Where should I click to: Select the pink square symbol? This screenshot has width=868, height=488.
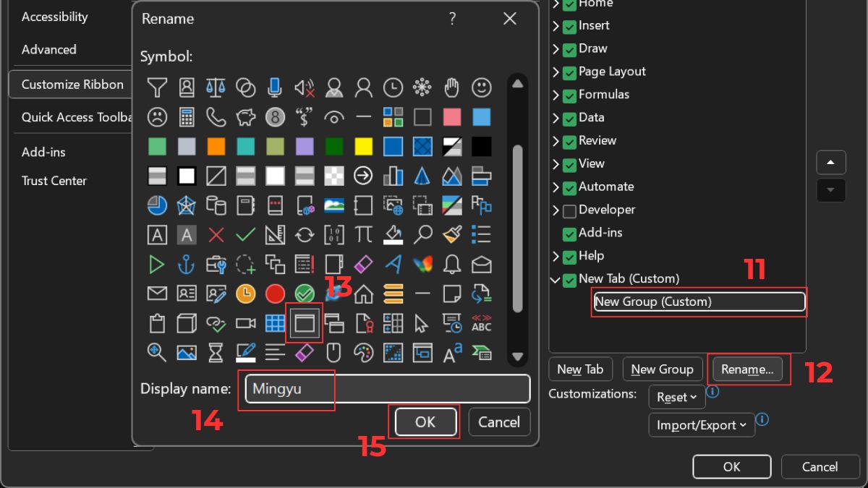point(451,117)
